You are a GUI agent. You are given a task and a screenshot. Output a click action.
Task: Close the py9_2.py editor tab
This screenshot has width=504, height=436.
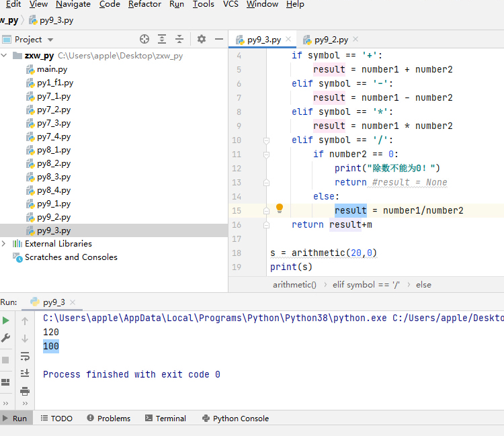click(355, 39)
